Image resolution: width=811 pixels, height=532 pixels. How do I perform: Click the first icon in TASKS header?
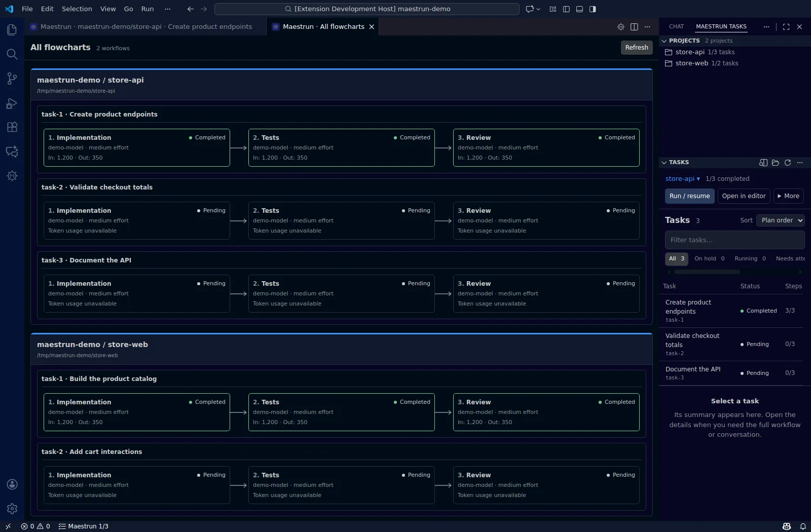[763, 163]
